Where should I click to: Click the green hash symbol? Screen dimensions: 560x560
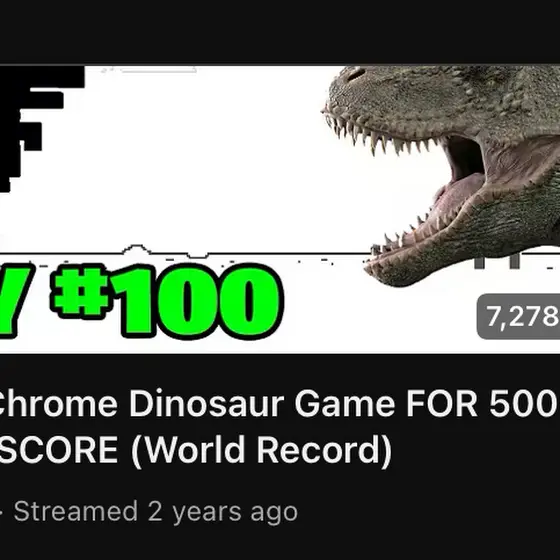click(79, 291)
